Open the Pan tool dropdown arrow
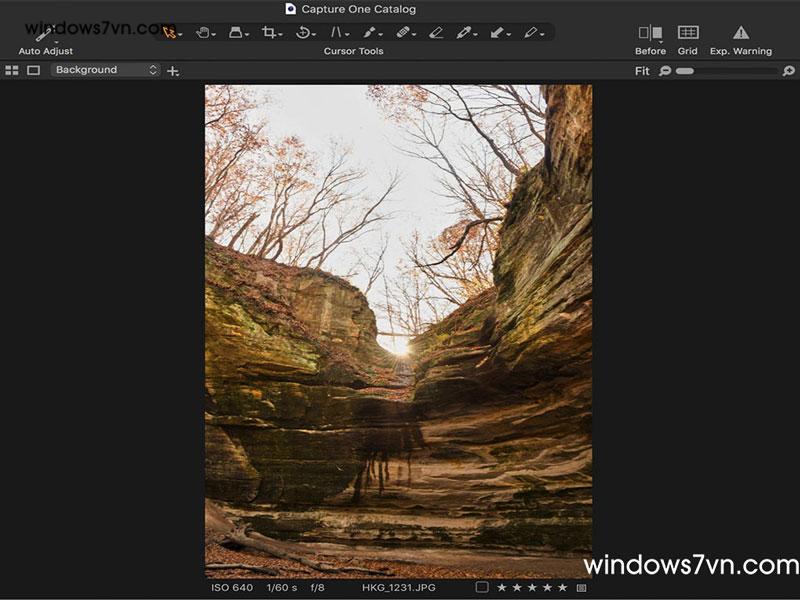800x600 pixels. pyautogui.click(x=214, y=35)
